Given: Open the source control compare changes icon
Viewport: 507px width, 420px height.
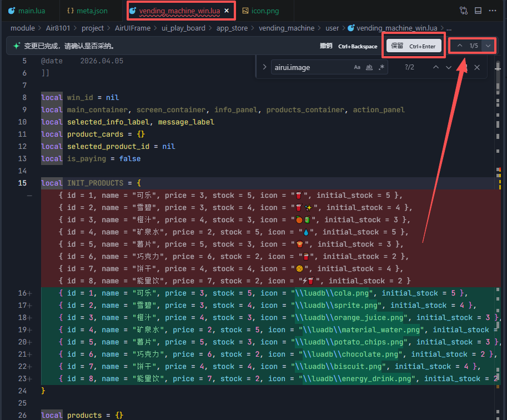Looking at the screenshot, I should click(x=463, y=11).
